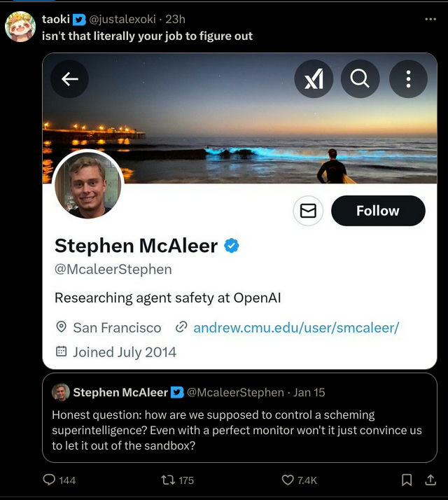Viewport: 448px width, 500px height.
Task: Open the xAI Grok icon on the profile banner
Action: point(314,78)
